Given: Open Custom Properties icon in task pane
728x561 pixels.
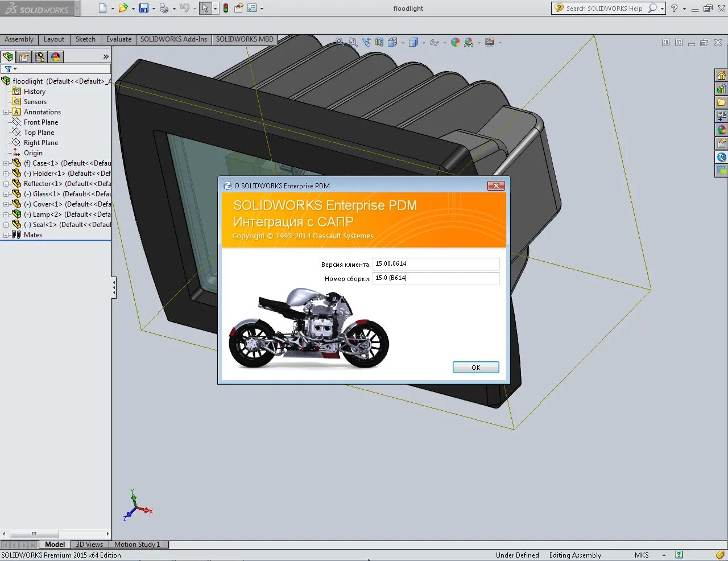Looking at the screenshot, I should 721,143.
